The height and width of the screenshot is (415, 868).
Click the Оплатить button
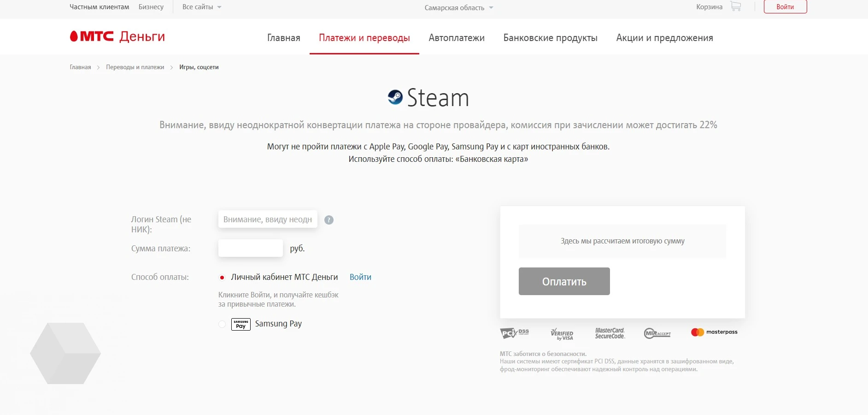click(x=564, y=281)
